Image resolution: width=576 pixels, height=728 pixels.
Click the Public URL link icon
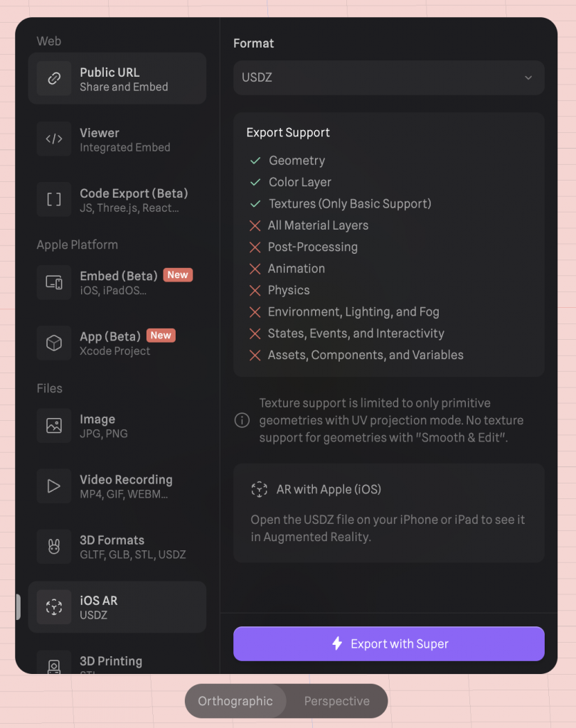54,78
